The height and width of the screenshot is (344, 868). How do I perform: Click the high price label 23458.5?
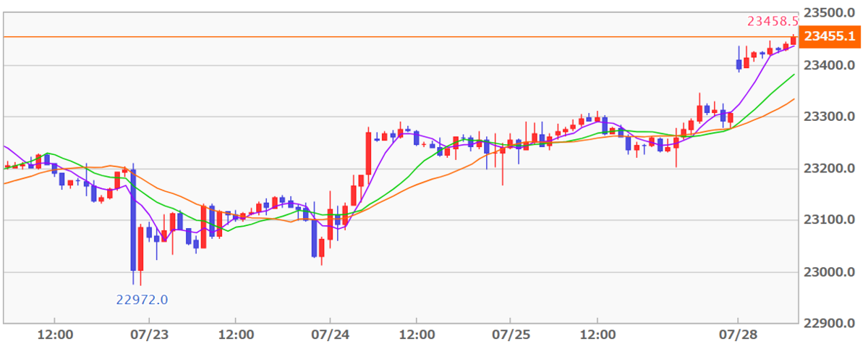coord(772,22)
